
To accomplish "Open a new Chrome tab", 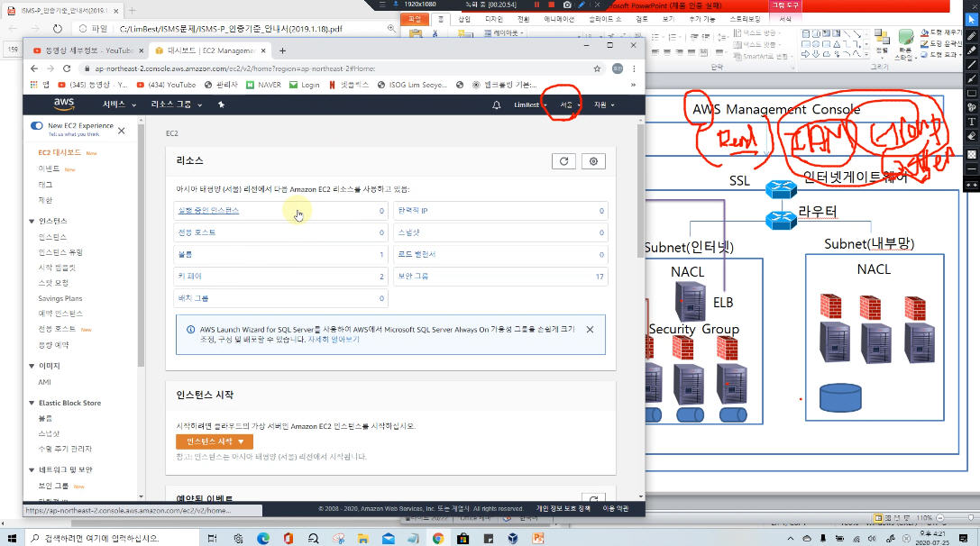I will 282,50.
